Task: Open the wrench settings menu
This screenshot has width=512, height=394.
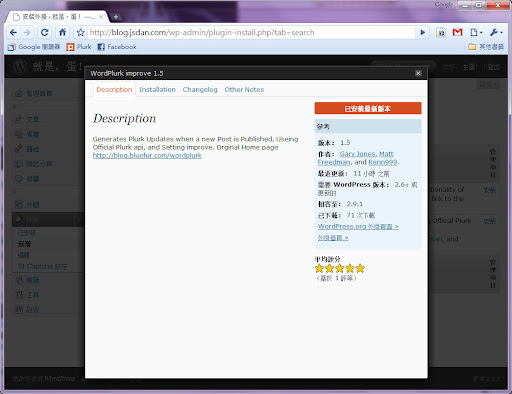Action: pyautogui.click(x=496, y=32)
